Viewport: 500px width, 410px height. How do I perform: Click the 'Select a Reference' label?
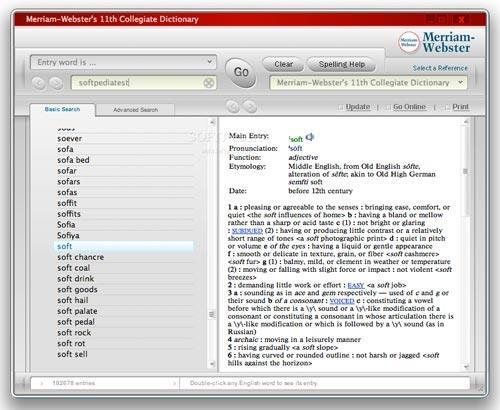click(x=440, y=68)
